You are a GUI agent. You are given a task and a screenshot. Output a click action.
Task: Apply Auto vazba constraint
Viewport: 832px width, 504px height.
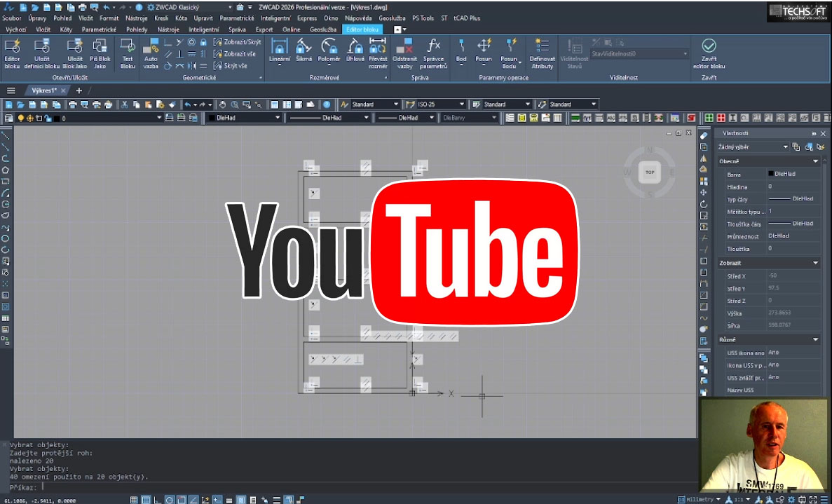click(x=151, y=53)
